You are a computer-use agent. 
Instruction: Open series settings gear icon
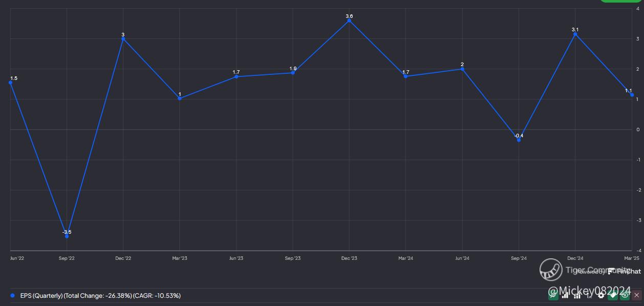click(602, 295)
